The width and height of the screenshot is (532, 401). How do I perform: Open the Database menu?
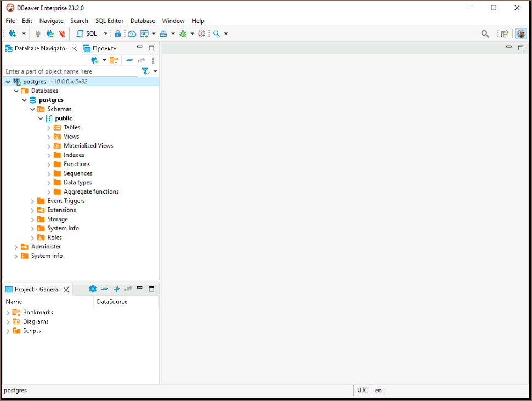coord(143,21)
